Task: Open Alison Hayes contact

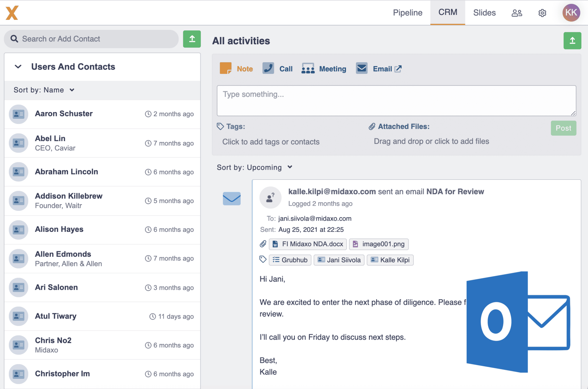Action: pyautogui.click(x=102, y=230)
